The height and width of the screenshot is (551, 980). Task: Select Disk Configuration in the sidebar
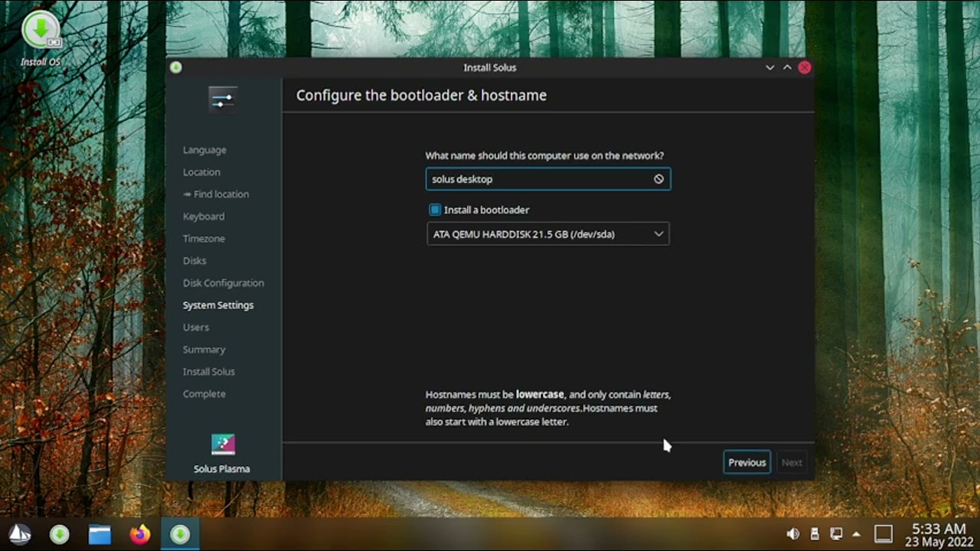click(224, 283)
